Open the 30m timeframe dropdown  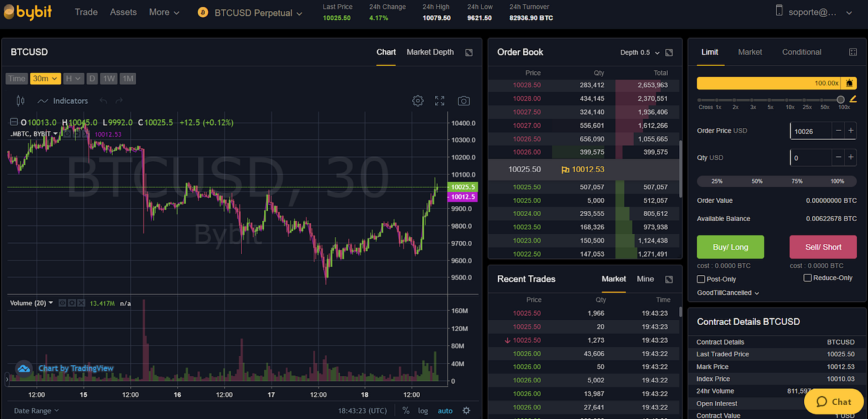click(45, 78)
